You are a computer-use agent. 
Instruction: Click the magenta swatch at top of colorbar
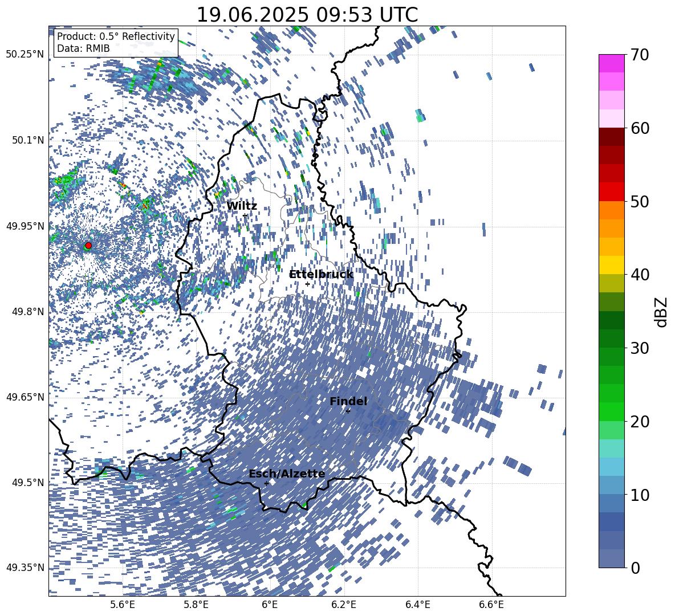[x=611, y=63]
